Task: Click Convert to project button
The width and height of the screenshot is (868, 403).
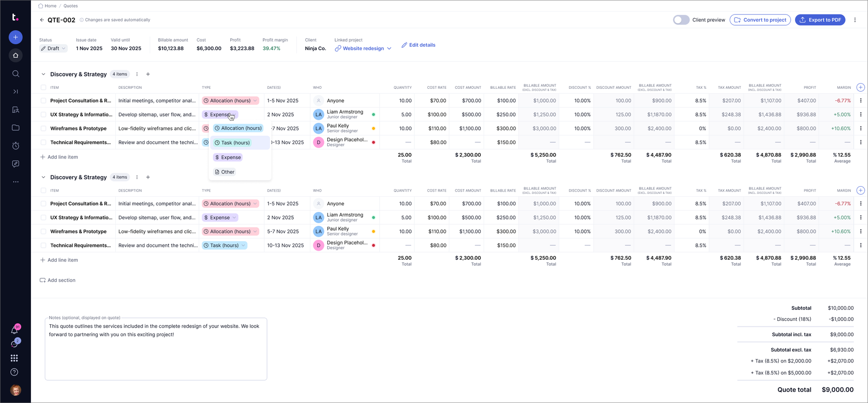Action: (760, 20)
